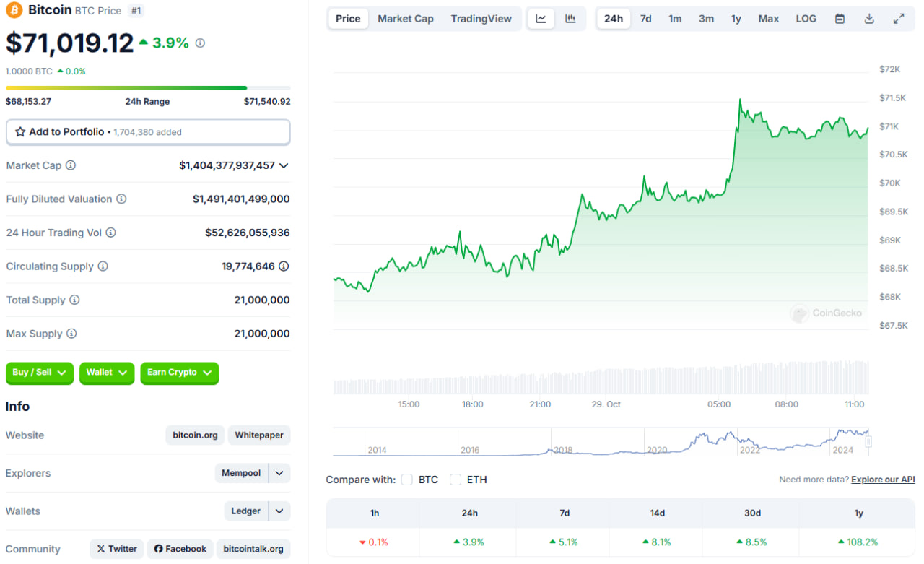Viewport: 924px width, 564px height.
Task: Click the Max Supply info icon
Action: click(71, 334)
